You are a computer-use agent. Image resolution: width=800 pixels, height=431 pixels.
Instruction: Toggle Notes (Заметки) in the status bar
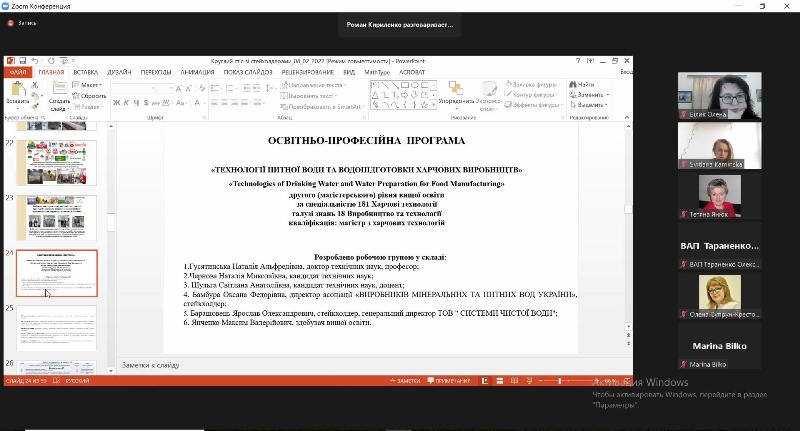(405, 381)
